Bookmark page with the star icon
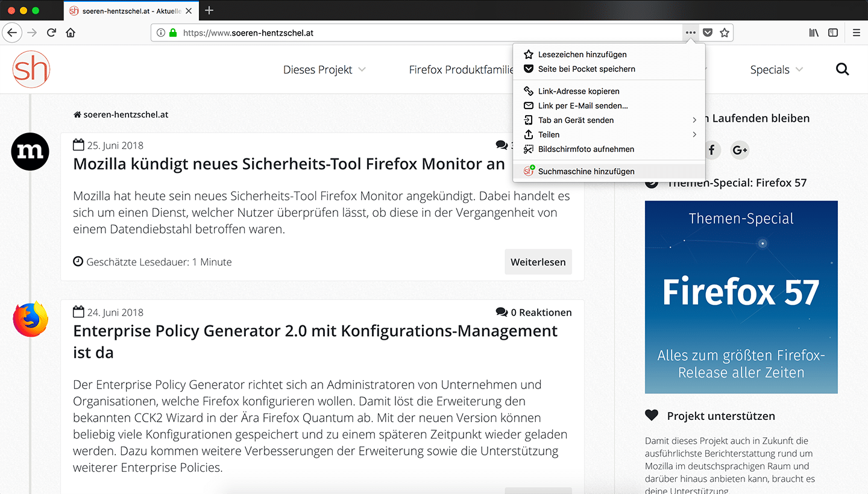The height and width of the screenshot is (494, 868). pyautogui.click(x=725, y=33)
